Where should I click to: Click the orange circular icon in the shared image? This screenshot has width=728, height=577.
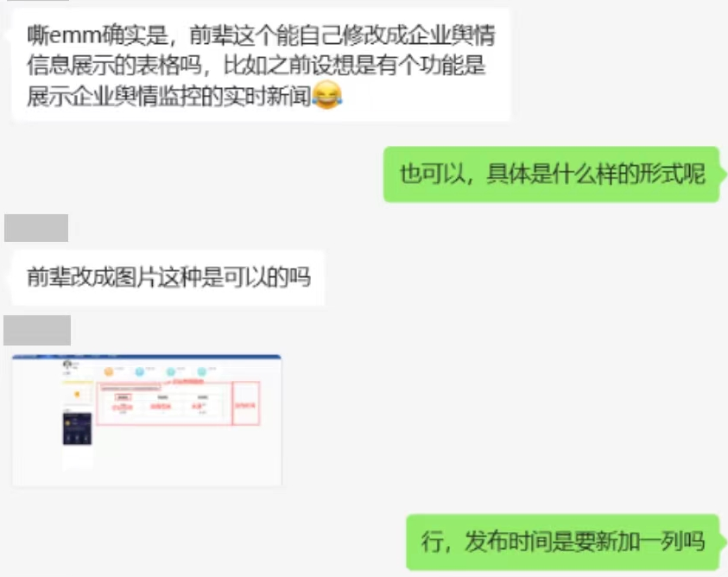(x=108, y=371)
